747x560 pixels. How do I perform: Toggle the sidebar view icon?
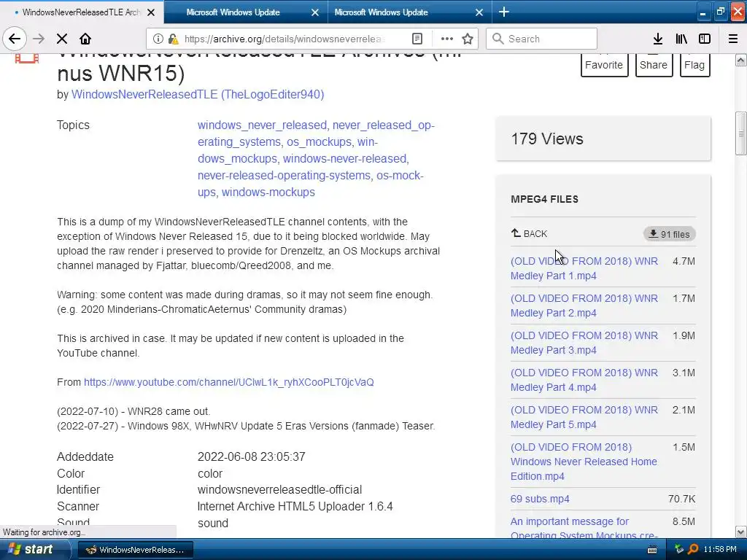(705, 39)
